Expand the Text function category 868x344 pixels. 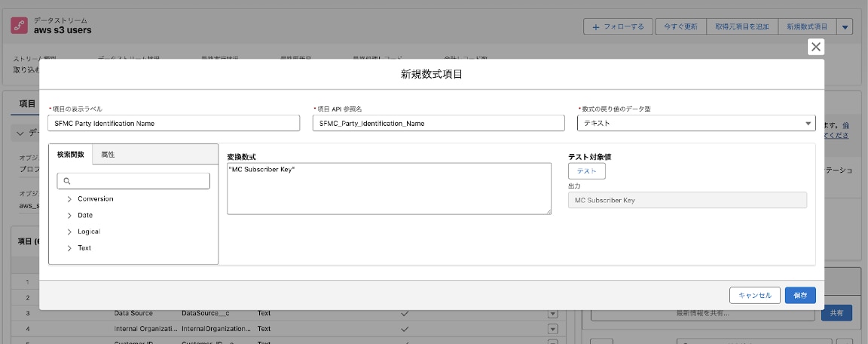pos(69,248)
